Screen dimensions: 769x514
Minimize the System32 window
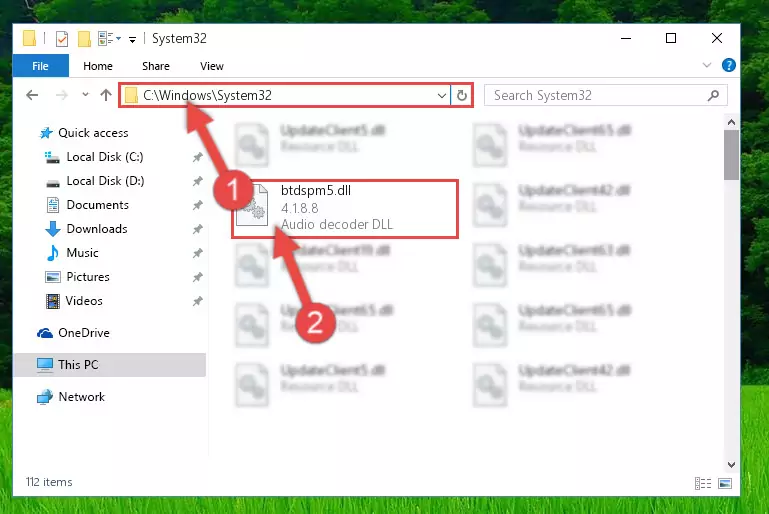click(x=626, y=38)
